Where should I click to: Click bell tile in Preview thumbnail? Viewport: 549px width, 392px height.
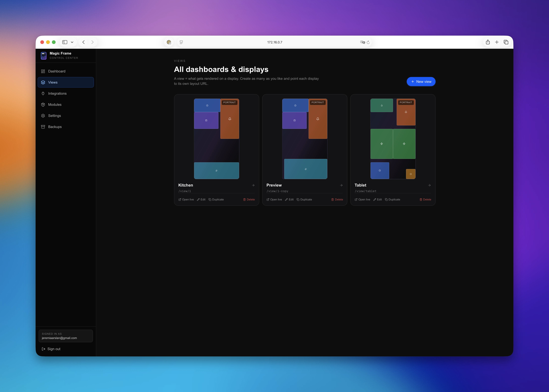tap(318, 119)
